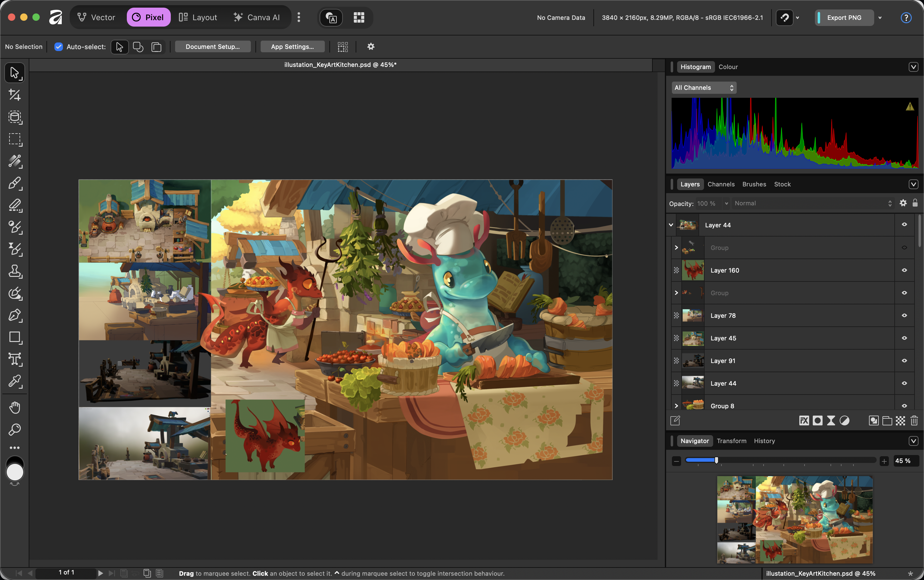The height and width of the screenshot is (580, 924).
Task: Select the Colour Picker eyedropper tool
Action: coord(15,382)
